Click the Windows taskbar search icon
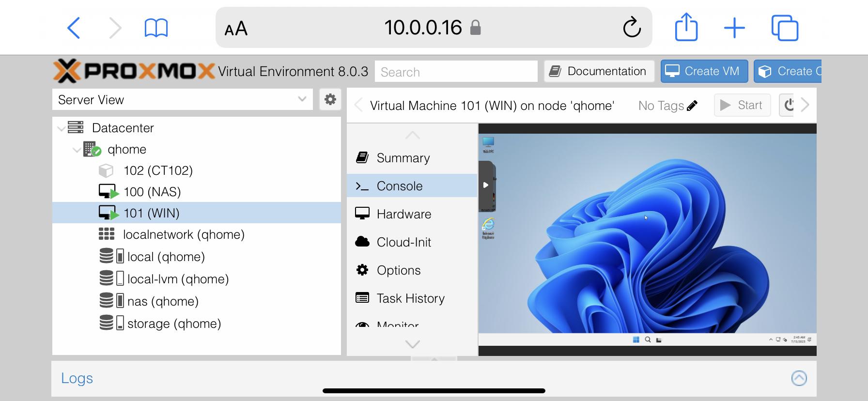 tap(648, 339)
